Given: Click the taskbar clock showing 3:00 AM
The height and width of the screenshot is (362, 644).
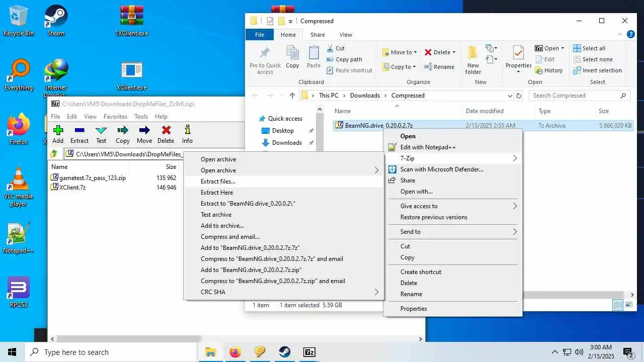Looking at the screenshot, I should coord(600,352).
